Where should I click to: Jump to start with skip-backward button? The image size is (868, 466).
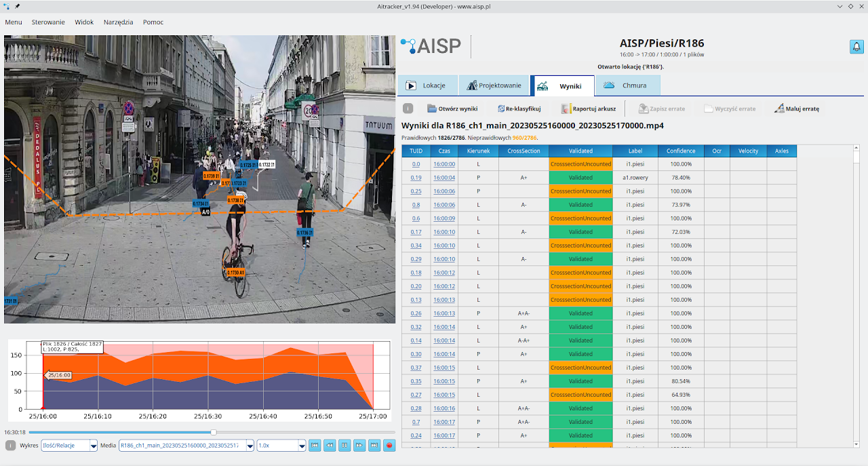click(x=315, y=446)
